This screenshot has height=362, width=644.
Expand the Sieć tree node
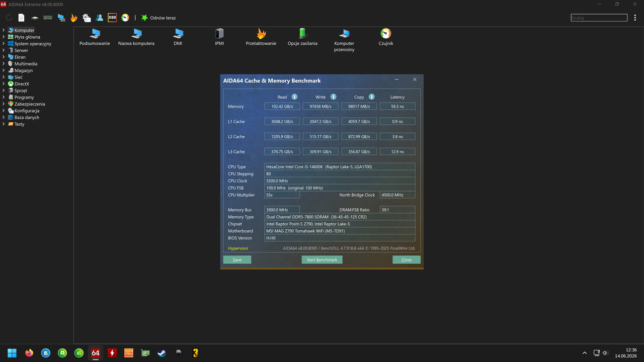coord(4,77)
